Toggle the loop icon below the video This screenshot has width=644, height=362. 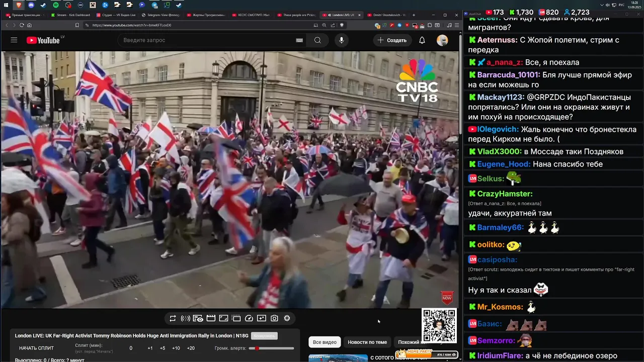[x=173, y=318]
